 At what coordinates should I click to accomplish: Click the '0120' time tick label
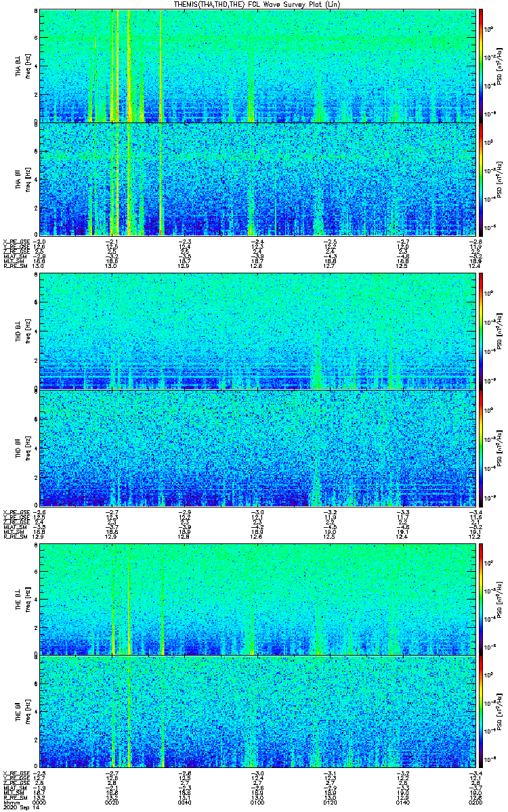coord(330,803)
